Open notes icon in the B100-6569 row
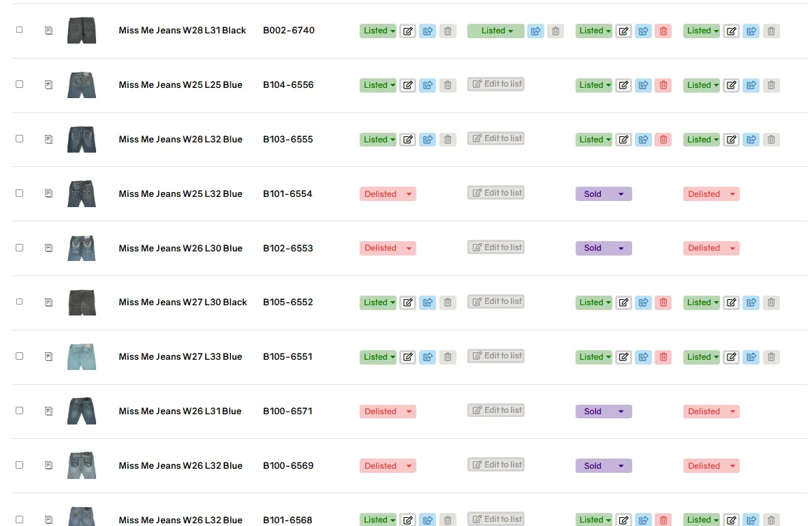812x526 pixels. (48, 465)
